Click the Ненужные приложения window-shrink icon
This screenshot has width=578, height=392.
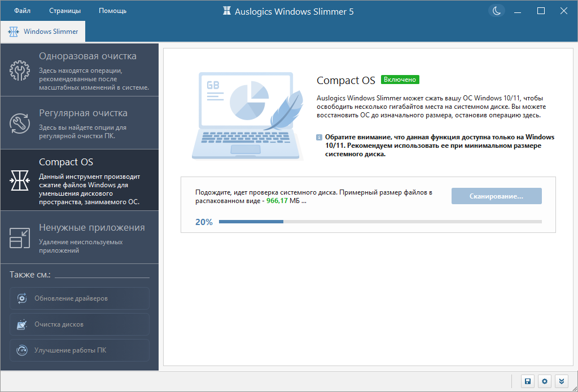20,237
